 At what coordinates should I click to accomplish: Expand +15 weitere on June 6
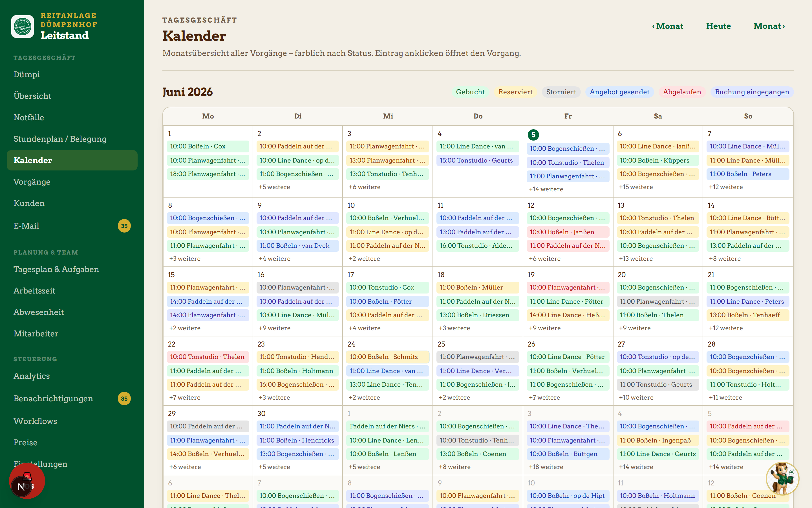pos(636,187)
